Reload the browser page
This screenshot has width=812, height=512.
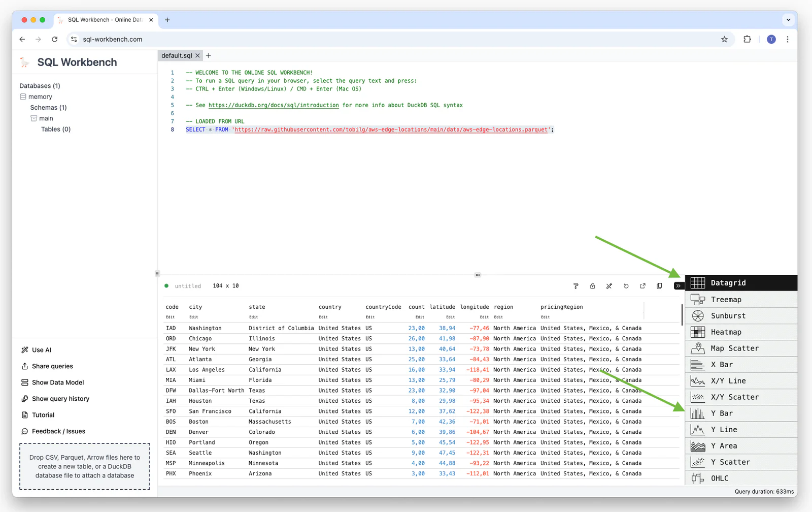point(54,39)
